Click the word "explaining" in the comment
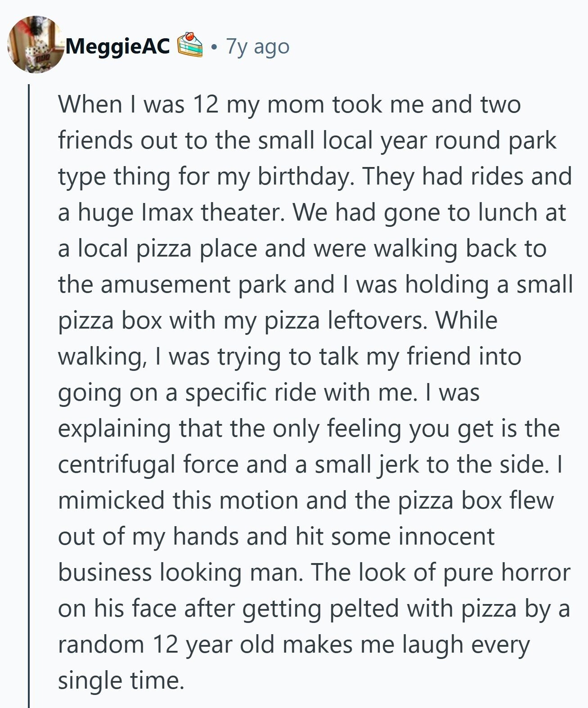Image resolution: width=588 pixels, height=708 pixels. pos(114,428)
